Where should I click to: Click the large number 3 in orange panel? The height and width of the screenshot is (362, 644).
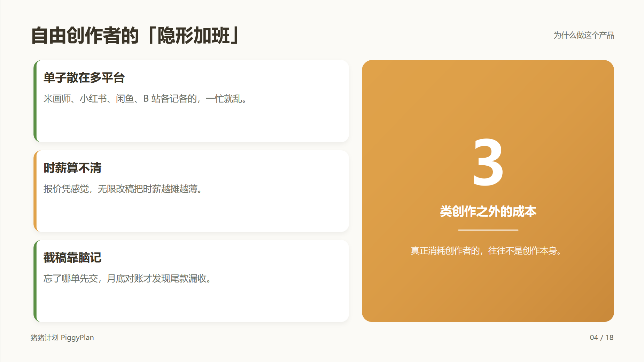488,162
